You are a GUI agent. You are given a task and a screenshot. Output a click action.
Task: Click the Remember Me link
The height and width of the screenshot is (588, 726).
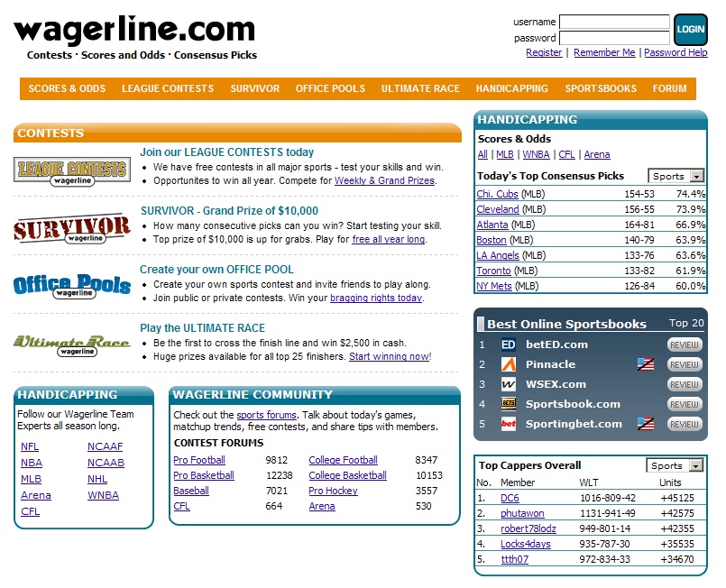604,53
